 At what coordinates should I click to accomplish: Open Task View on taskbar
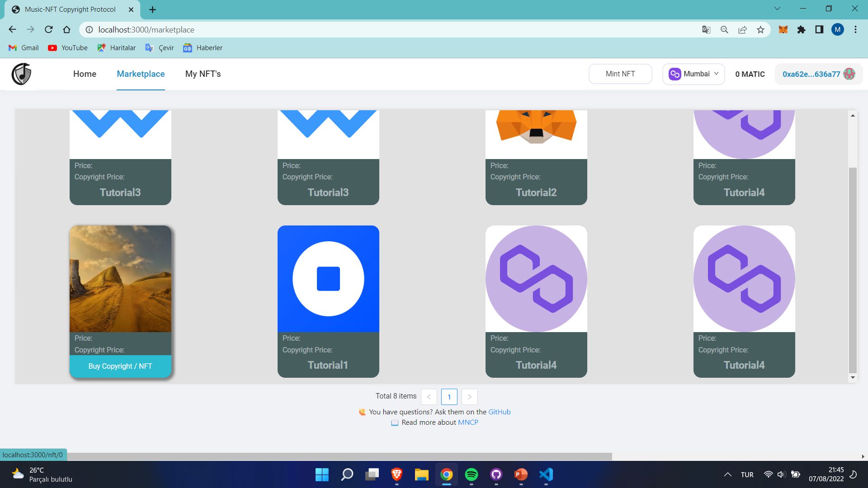pos(372,474)
